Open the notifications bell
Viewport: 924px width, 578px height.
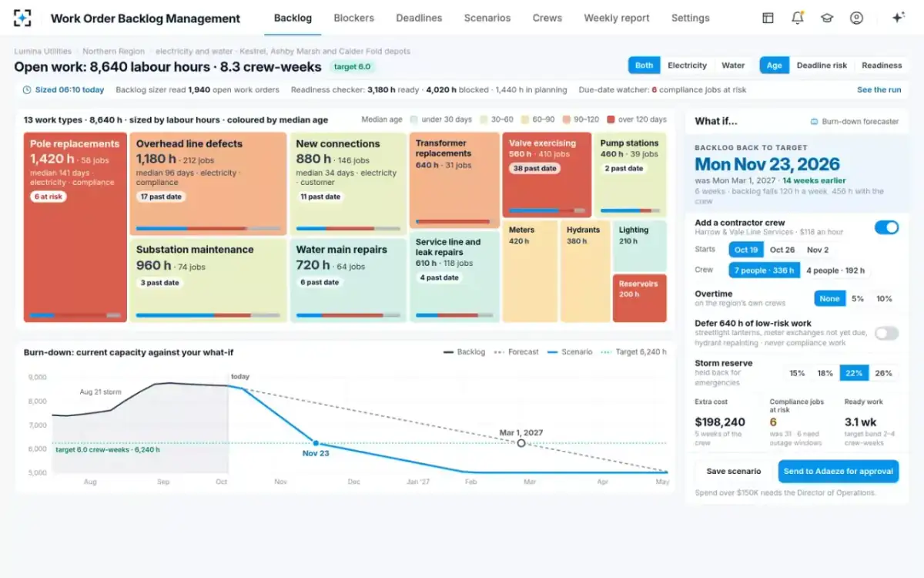coord(798,18)
